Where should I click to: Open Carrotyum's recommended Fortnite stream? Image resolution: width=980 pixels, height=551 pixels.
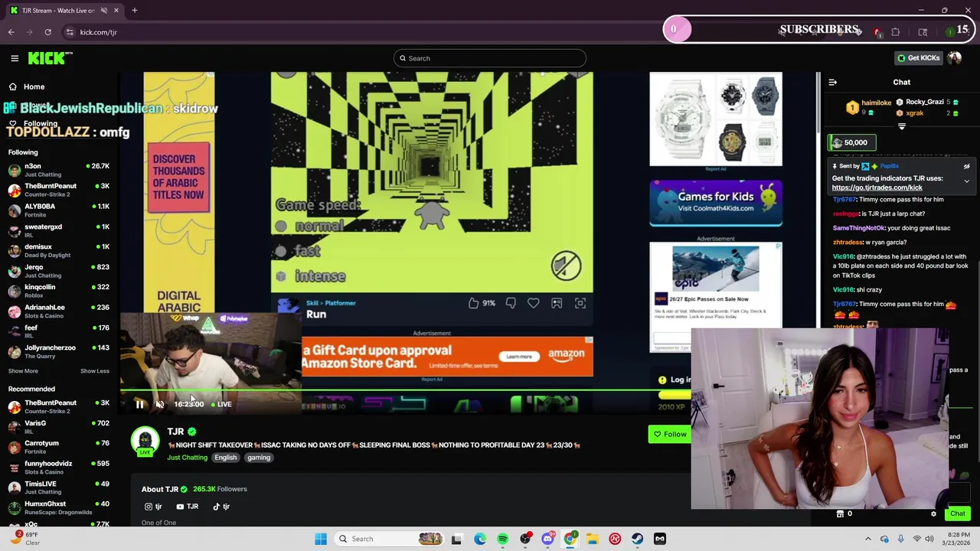pyautogui.click(x=59, y=447)
